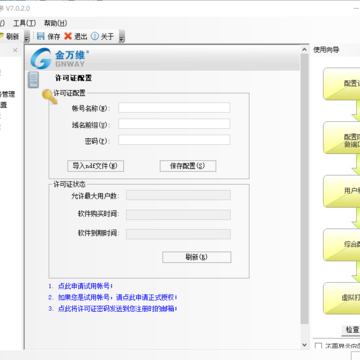360x360 pixels.
Task: Select the 管理 item in left tree
Action: coord(8,94)
